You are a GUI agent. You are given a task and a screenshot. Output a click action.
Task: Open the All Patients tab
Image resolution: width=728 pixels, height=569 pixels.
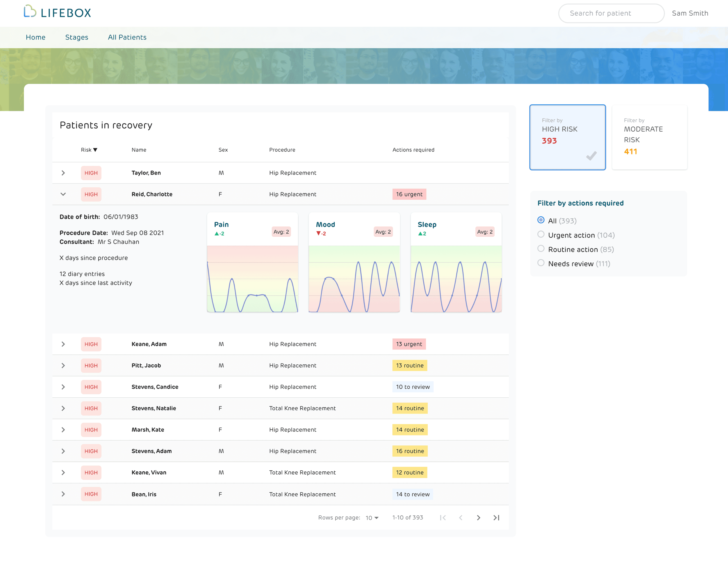[127, 37]
